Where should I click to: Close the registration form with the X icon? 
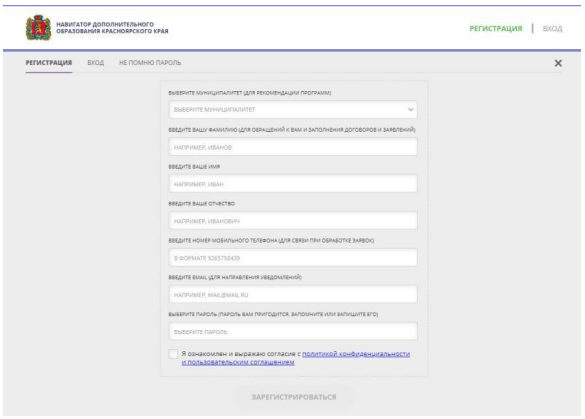click(x=558, y=63)
